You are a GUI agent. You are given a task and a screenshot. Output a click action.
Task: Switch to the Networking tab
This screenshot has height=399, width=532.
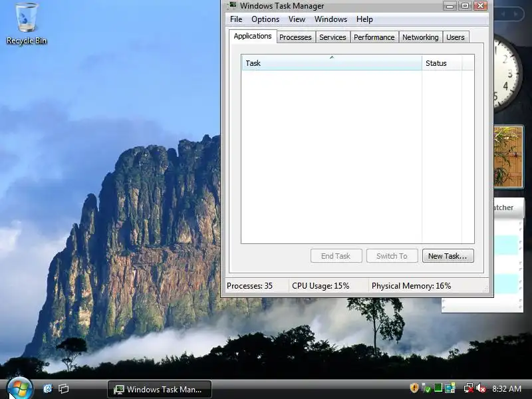pos(420,37)
